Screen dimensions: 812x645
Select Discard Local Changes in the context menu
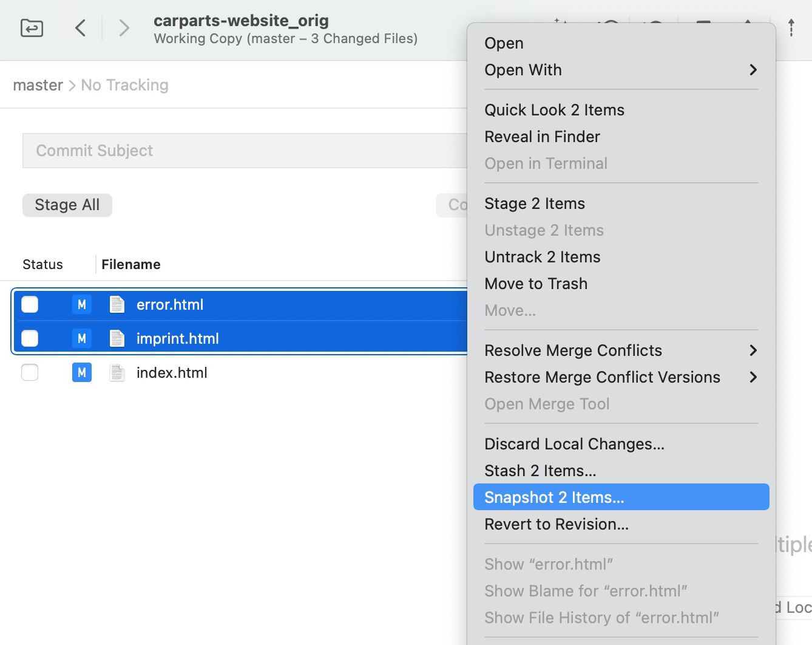pyautogui.click(x=574, y=444)
